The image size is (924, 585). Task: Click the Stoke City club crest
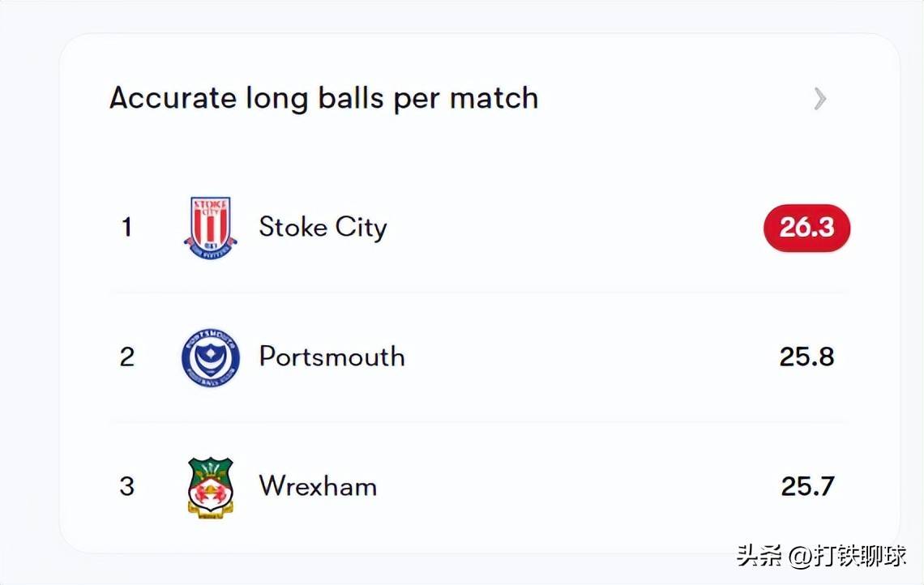pos(211,228)
